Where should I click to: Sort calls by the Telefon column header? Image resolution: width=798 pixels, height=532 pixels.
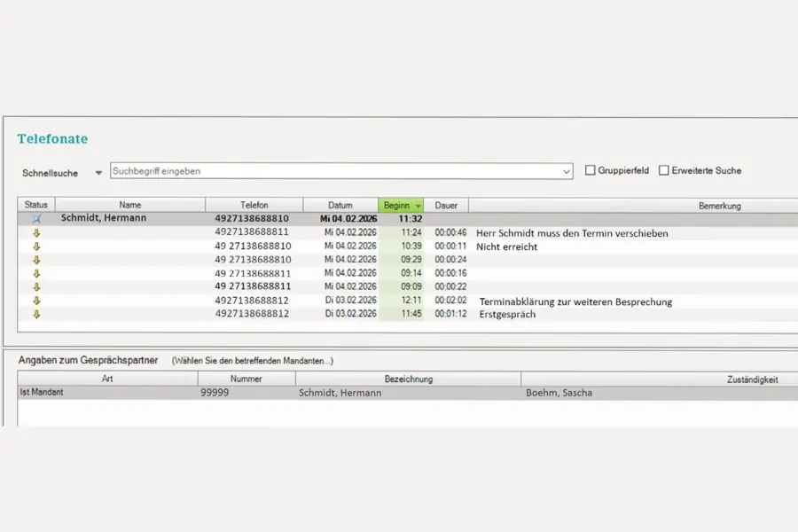tap(254, 205)
